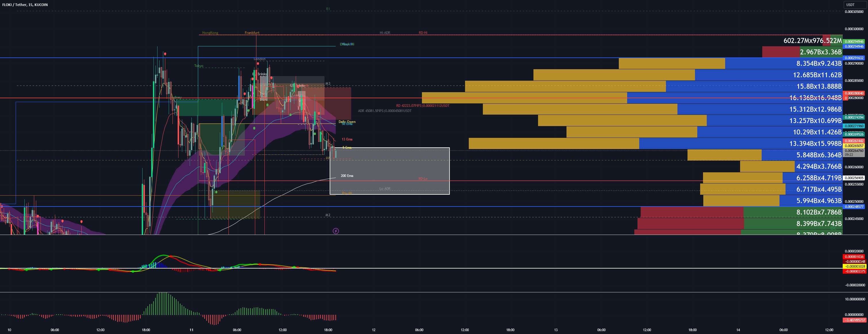868x334 pixels.
Task: Click the grey 0.000264760 current price tag
Action: [854, 152]
